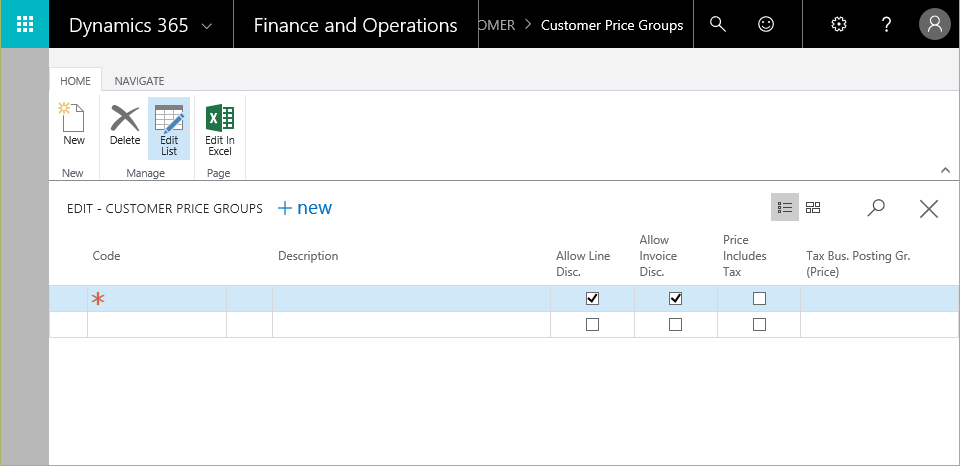Open the settings gear icon

tap(838, 24)
